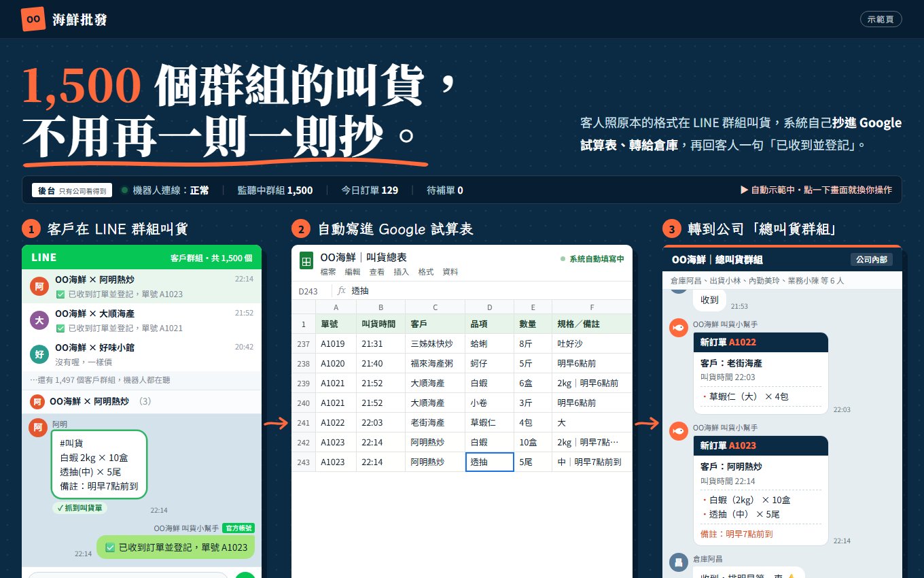Open the OO海鮮 × 大順海產 row in the chat list
This screenshot has height=578, width=924.
pos(141,320)
